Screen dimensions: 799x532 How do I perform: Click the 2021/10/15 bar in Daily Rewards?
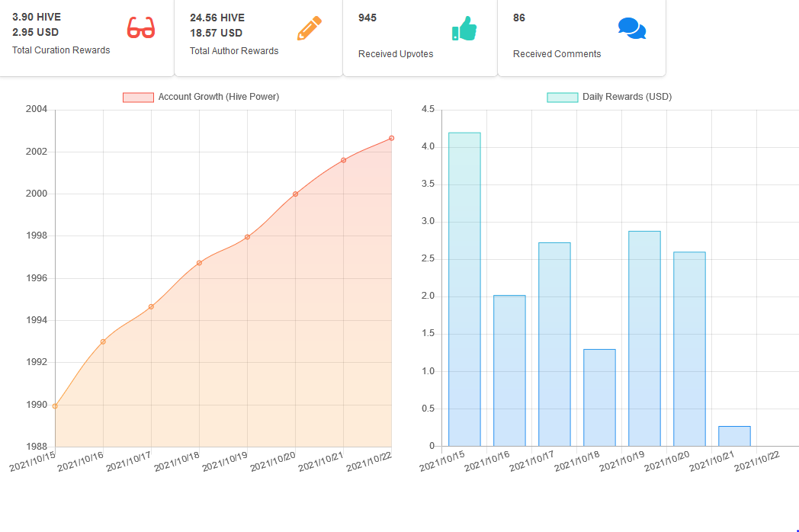(x=464, y=290)
